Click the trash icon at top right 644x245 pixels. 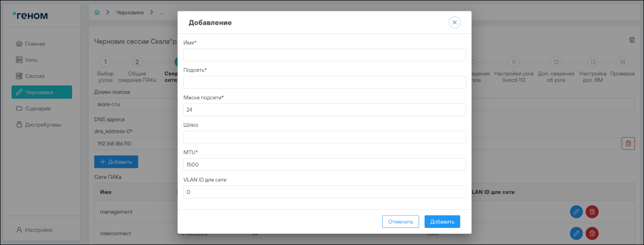[632, 40]
